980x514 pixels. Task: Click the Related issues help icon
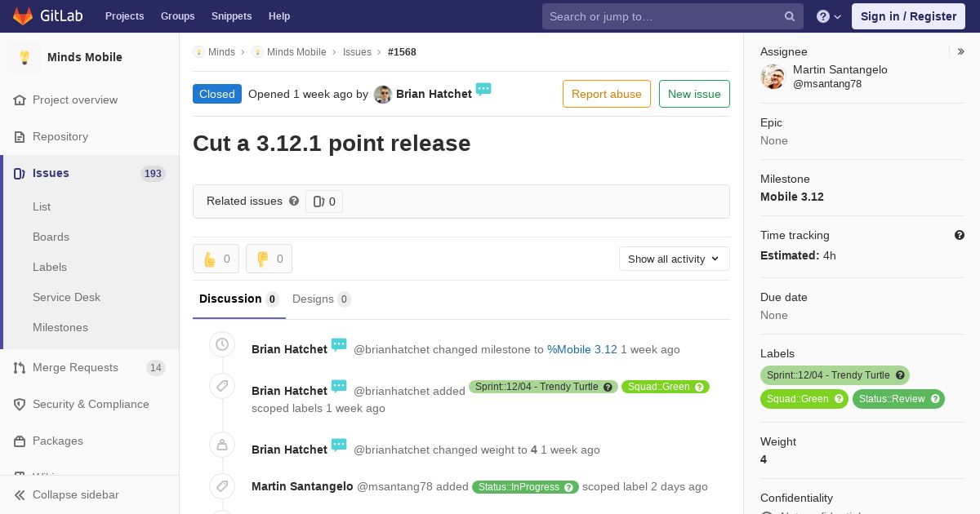294,201
